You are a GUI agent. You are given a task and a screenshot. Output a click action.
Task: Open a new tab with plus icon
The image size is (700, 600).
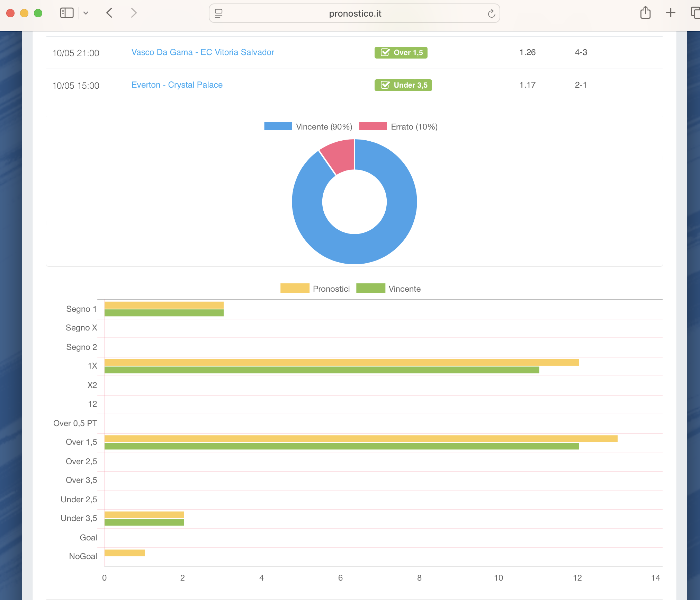(x=671, y=13)
